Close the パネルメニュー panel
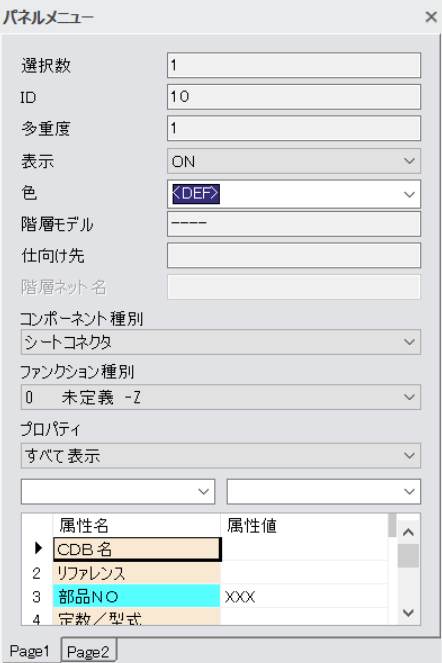Image resolution: width=442 pixels, height=663 pixels. pos(431,17)
